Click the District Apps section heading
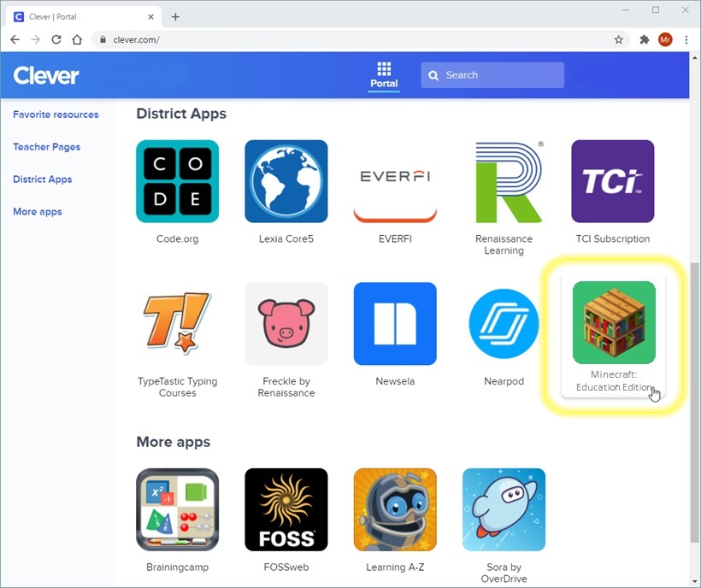This screenshot has width=701, height=588. 181,114
